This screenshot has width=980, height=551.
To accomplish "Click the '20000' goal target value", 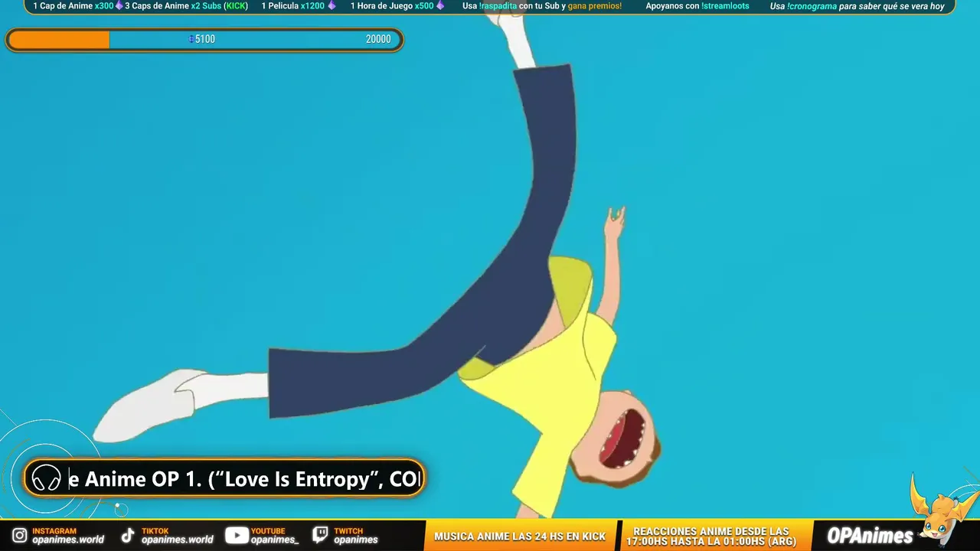I will pos(378,39).
